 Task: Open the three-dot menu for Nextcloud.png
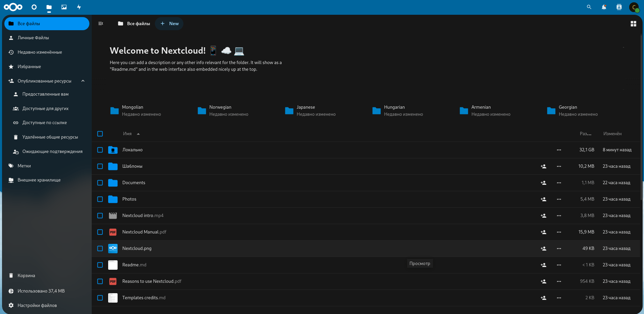click(x=559, y=249)
